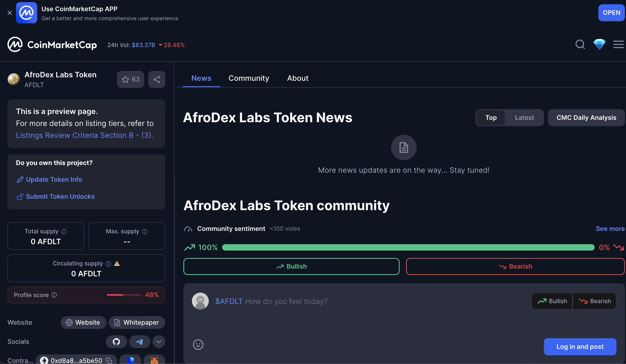Show Max. supply info tooltip
This screenshot has height=364, width=626.
pos(145,232)
